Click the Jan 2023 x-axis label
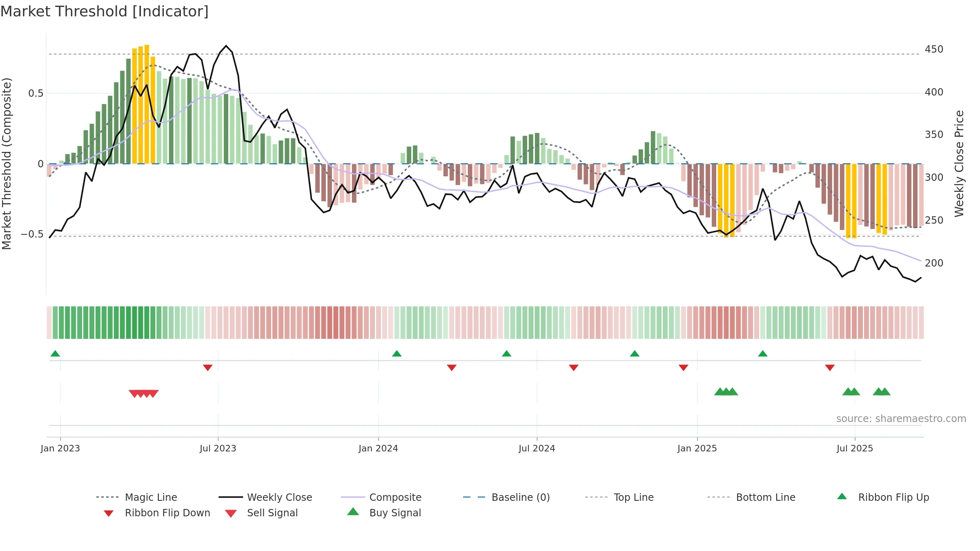Screen dimensions: 980x551 (60, 448)
